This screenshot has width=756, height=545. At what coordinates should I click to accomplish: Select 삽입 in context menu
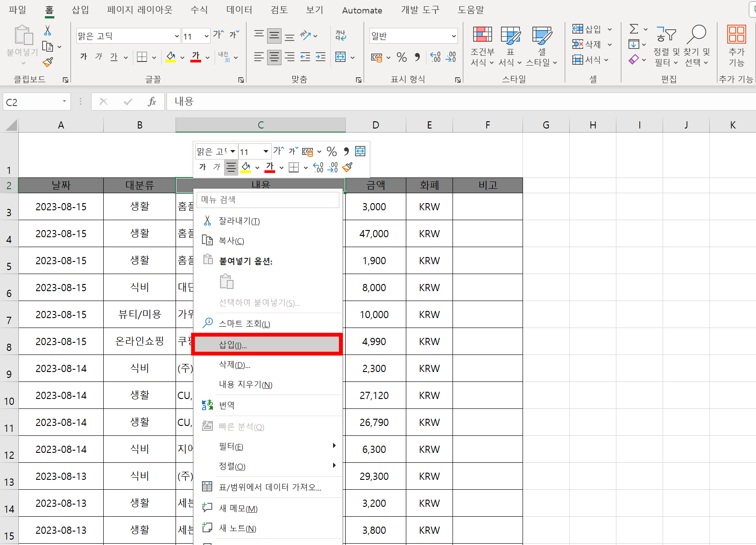267,345
